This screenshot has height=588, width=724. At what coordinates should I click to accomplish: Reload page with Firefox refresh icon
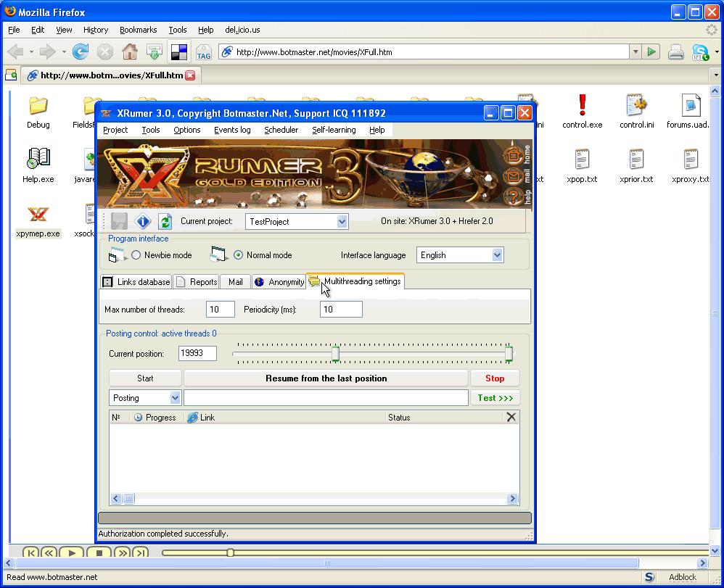[81, 51]
